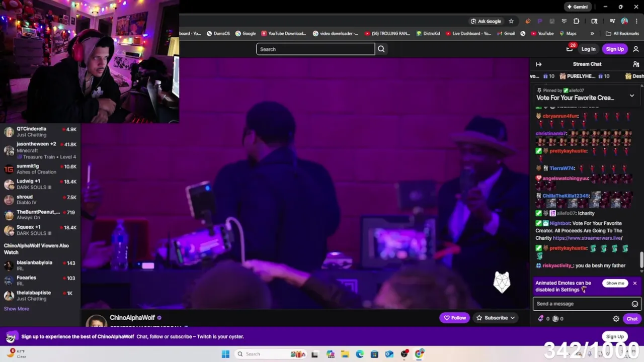Open the DumaOS bookmark

click(x=218, y=34)
